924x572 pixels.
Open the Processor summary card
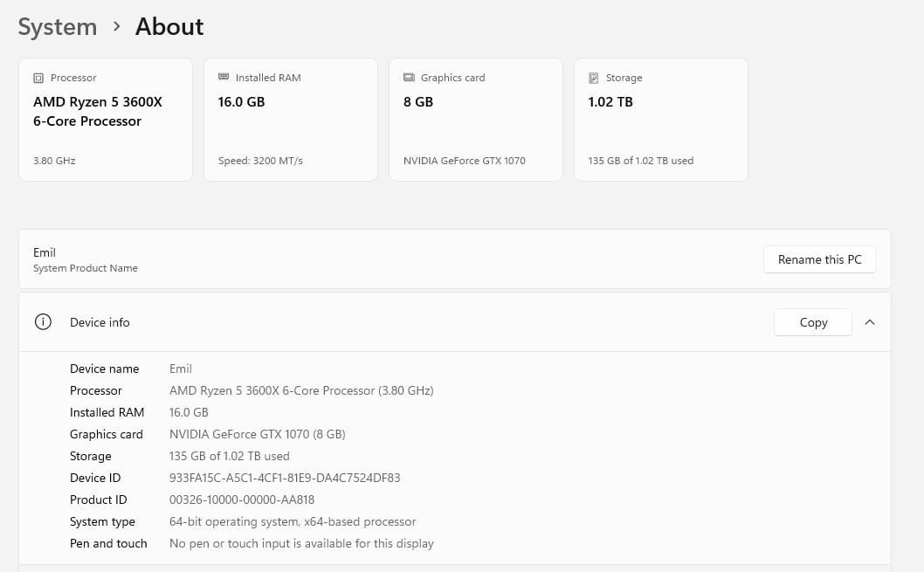pyautogui.click(x=106, y=120)
